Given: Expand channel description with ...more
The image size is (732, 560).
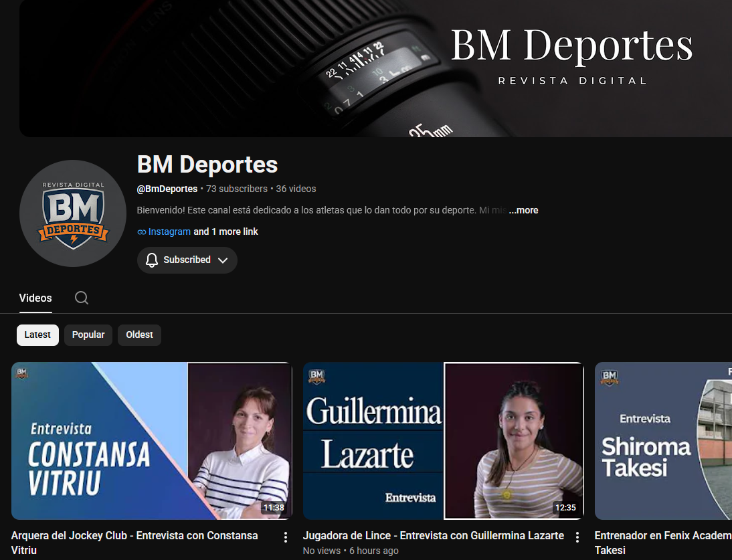Looking at the screenshot, I should point(523,211).
